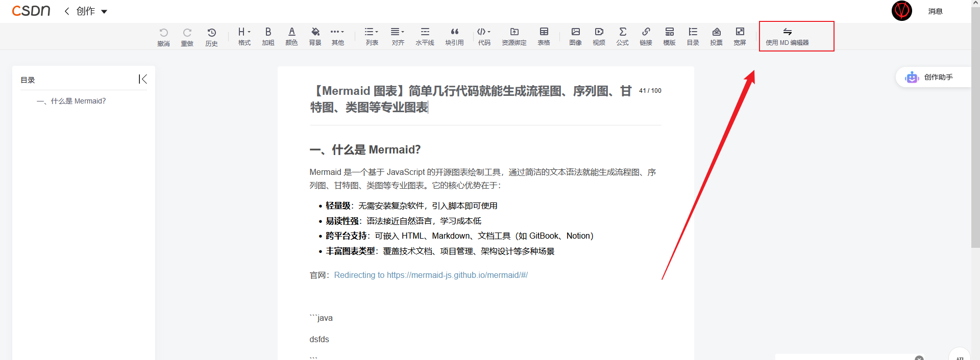This screenshot has width=980, height=360.
Task: Jump to 一、什么是 Mermaid? in outline
Action: pyautogui.click(x=71, y=101)
